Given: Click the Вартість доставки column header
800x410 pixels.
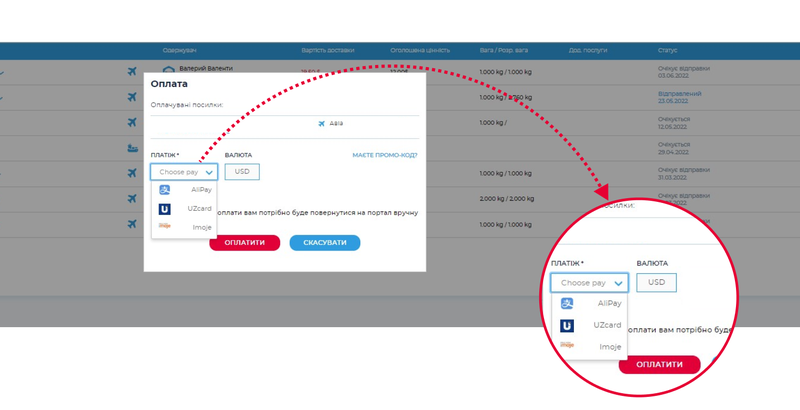Looking at the screenshot, I should (328, 50).
